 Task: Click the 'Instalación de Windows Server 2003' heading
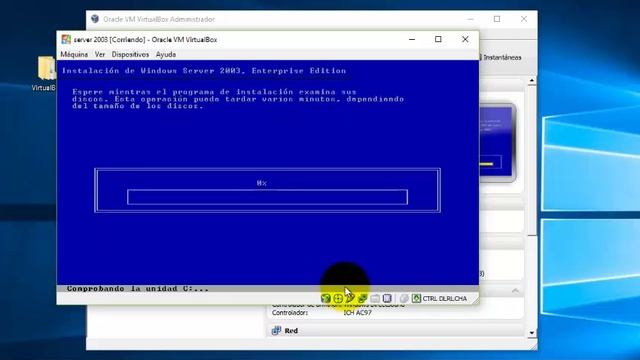pos(204,71)
